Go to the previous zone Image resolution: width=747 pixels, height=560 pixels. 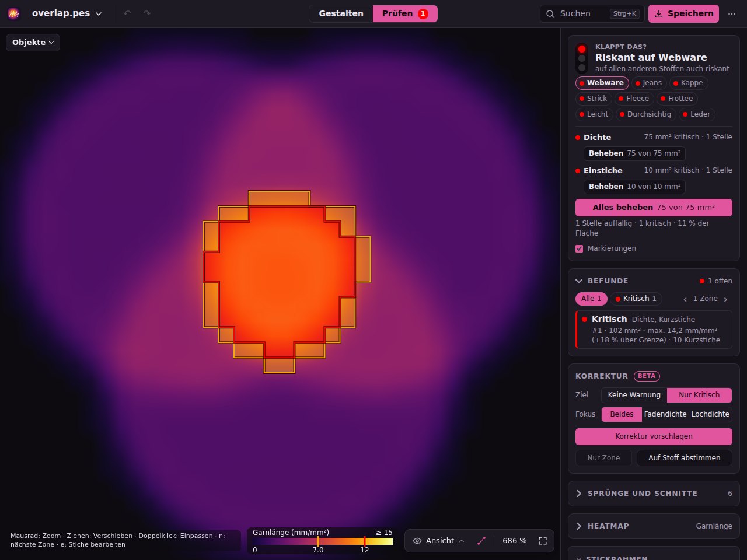tap(685, 299)
